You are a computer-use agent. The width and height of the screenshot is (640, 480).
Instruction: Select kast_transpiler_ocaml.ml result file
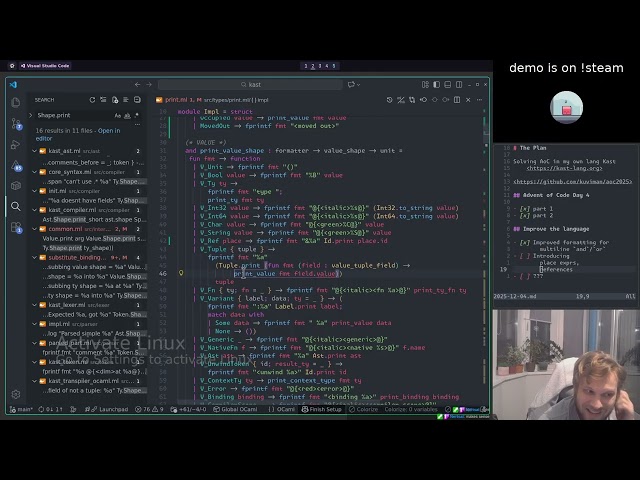(88, 381)
